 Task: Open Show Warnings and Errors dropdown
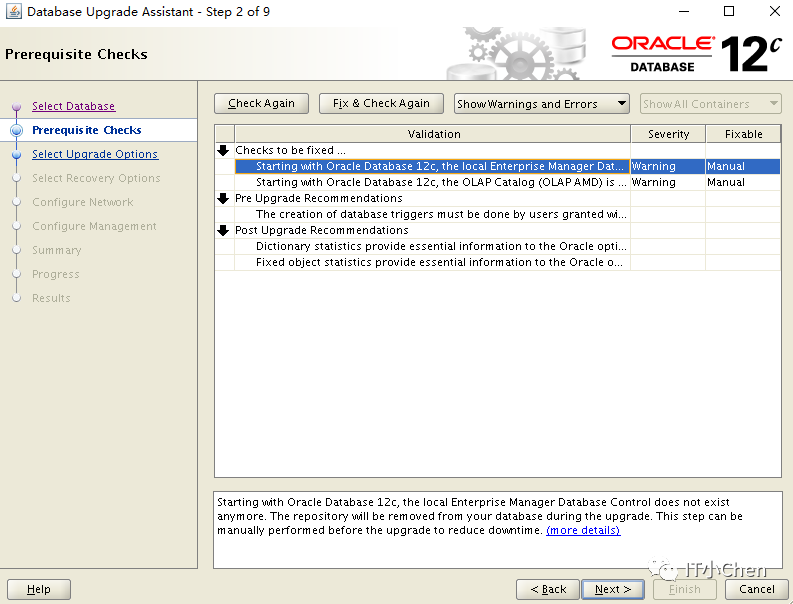point(542,104)
